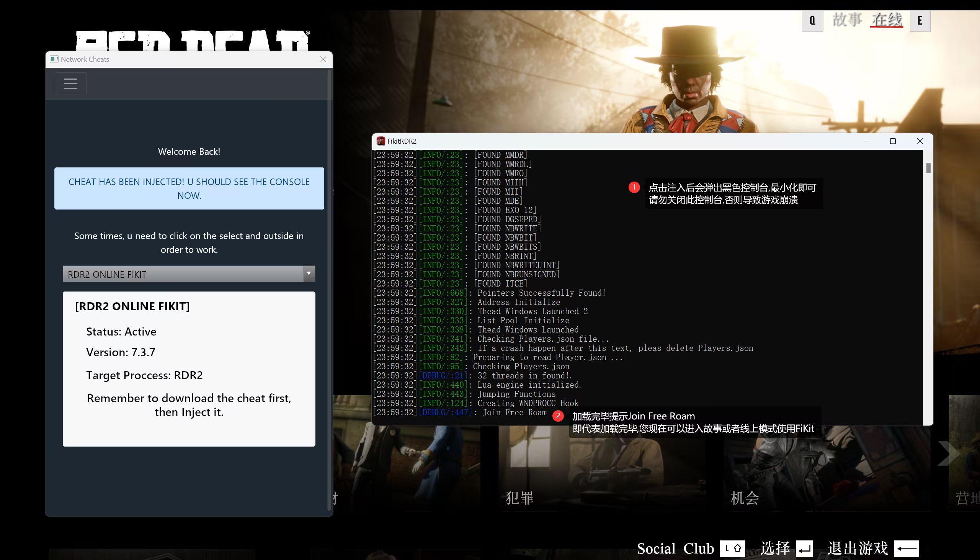Click the Network Cheats window title icon
980x560 pixels.
point(54,59)
